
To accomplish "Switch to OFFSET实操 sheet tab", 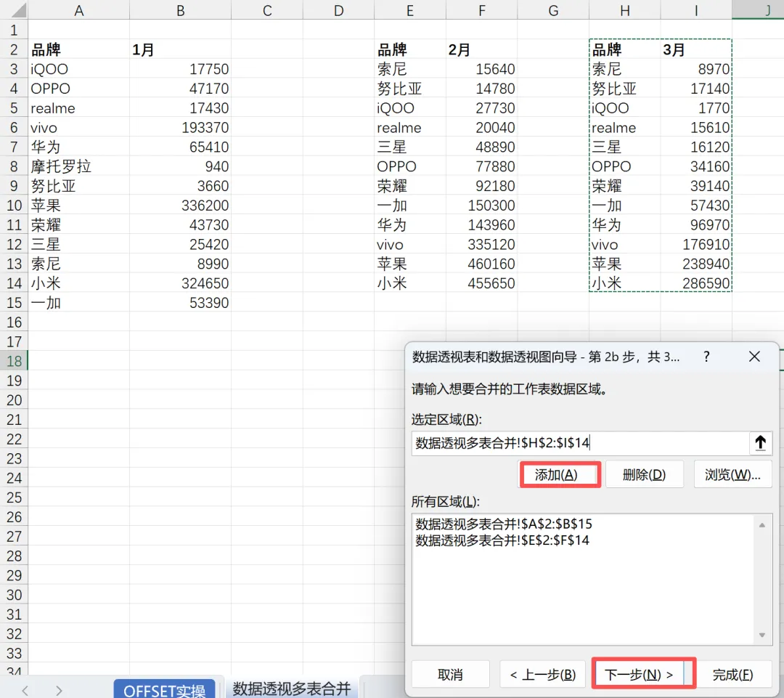I will point(165,689).
